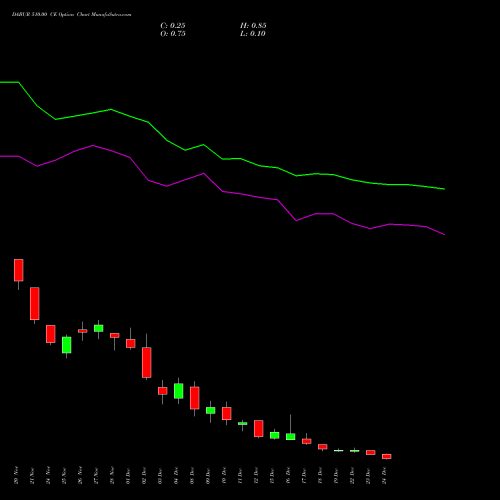Click the close value "C: 0.25"
Image resolution: width=500 pixels, height=500 pixels.
click(173, 26)
